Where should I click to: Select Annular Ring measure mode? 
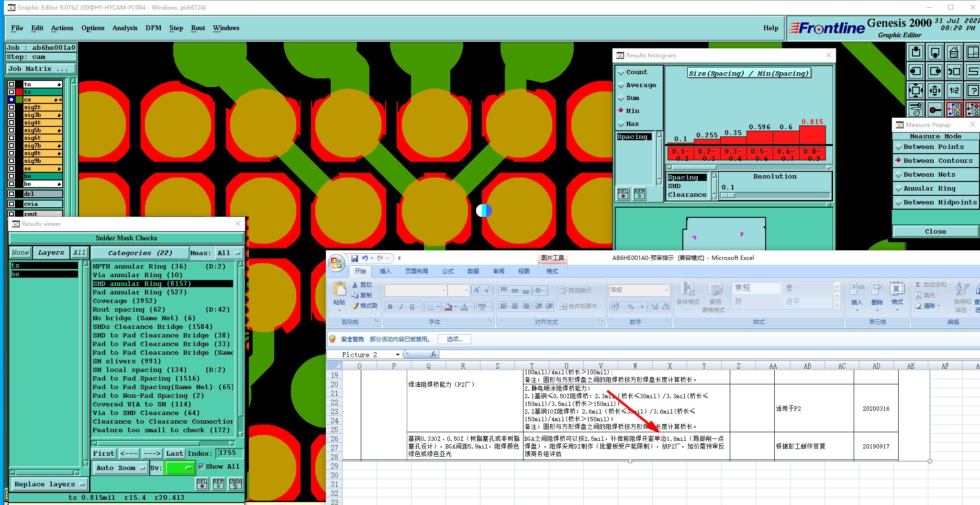click(x=935, y=189)
